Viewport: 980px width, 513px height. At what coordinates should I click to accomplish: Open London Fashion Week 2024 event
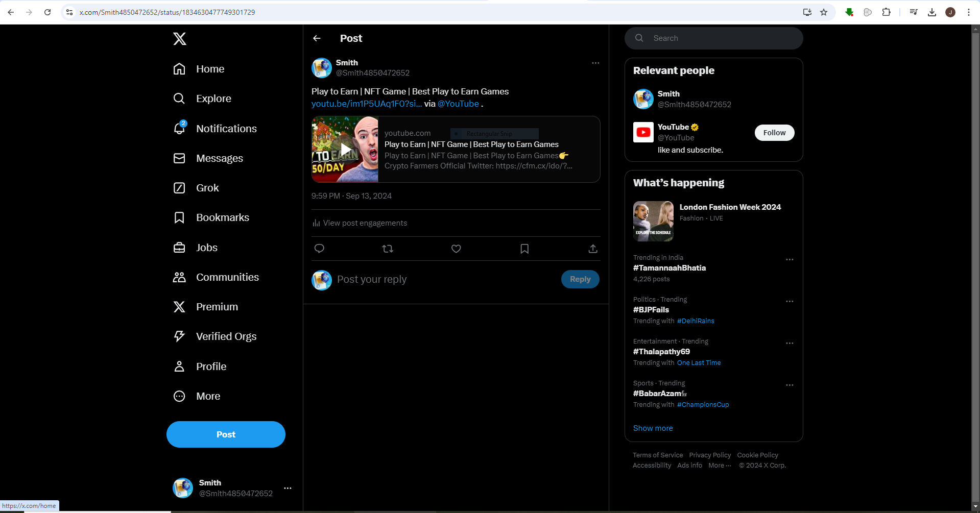(x=714, y=221)
